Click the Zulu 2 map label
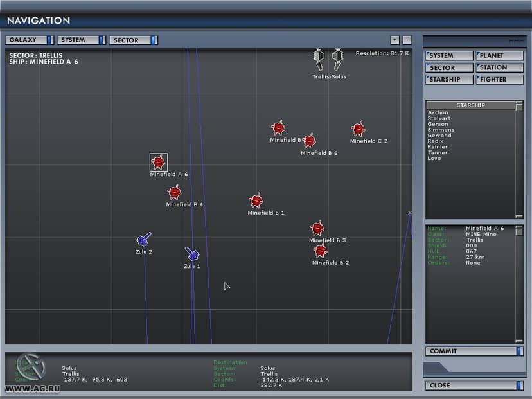Viewport: 532px width, 399px height. [144, 252]
